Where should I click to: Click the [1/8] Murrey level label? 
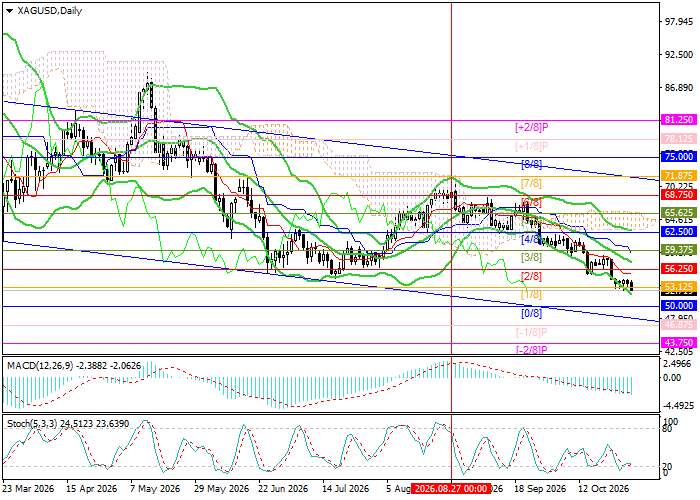(x=531, y=295)
